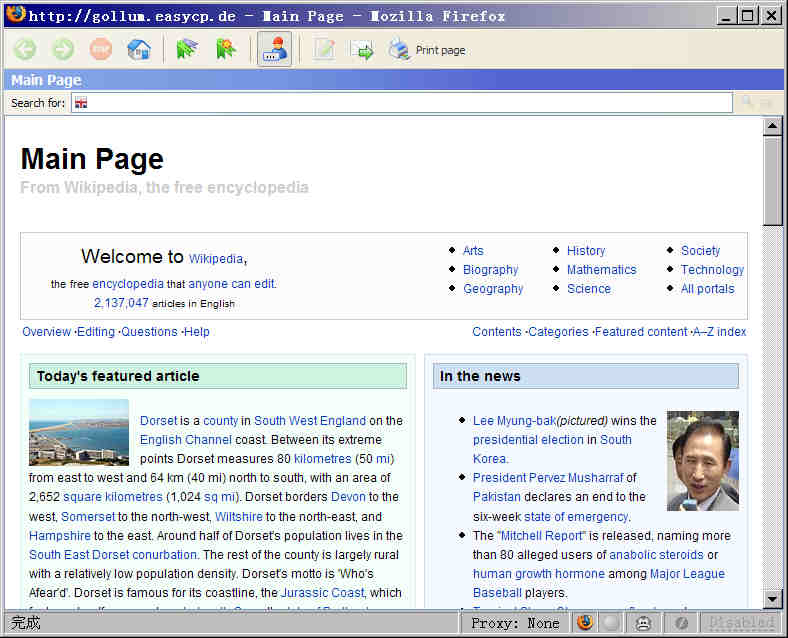Viewport: 788px width, 638px height.
Task: Click the Disabled indicator in status bar
Action: [x=741, y=623]
